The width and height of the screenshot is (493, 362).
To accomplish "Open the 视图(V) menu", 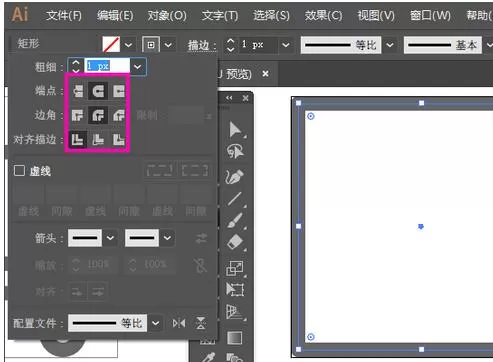I will (376, 15).
